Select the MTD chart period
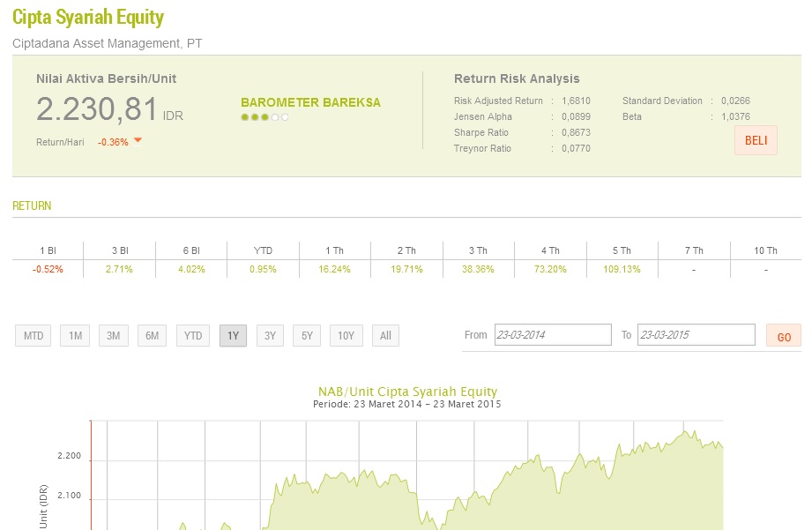The height and width of the screenshot is (530, 812). coord(34,336)
